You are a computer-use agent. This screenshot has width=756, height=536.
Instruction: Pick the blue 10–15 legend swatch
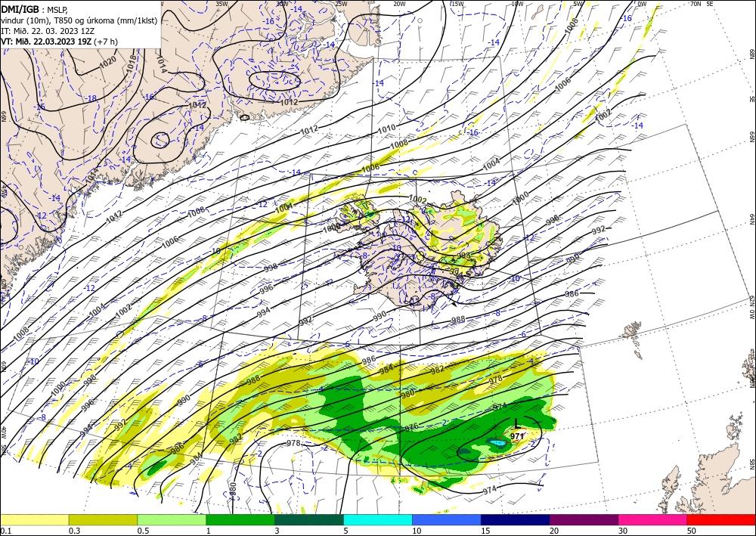pos(447,519)
